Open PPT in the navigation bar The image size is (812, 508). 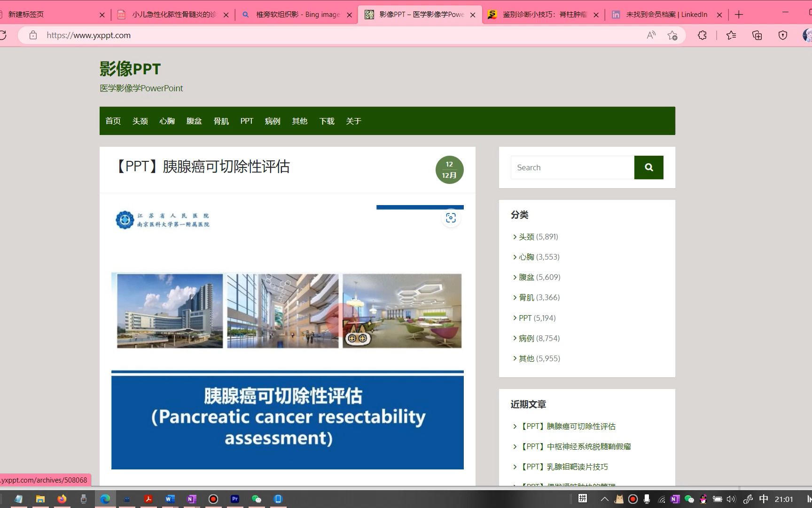coord(247,121)
